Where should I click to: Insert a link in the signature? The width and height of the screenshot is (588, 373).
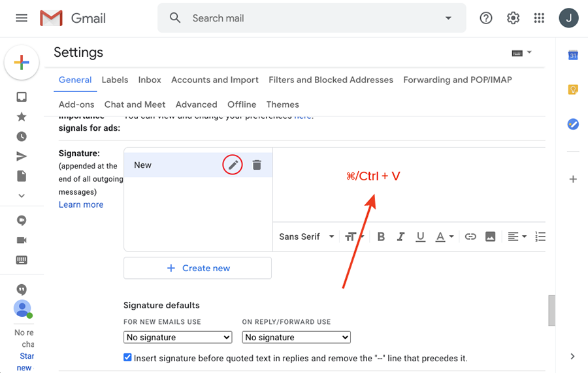click(x=470, y=236)
